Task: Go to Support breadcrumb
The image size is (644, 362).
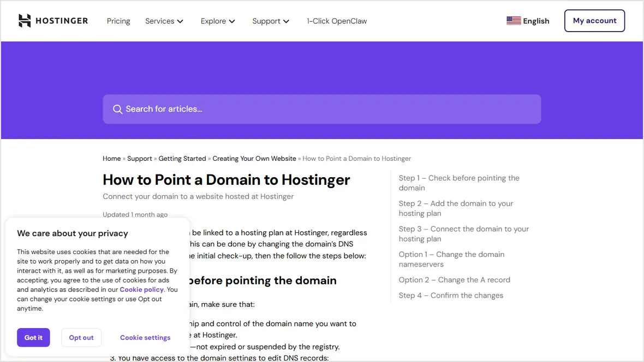Action: pos(139,159)
